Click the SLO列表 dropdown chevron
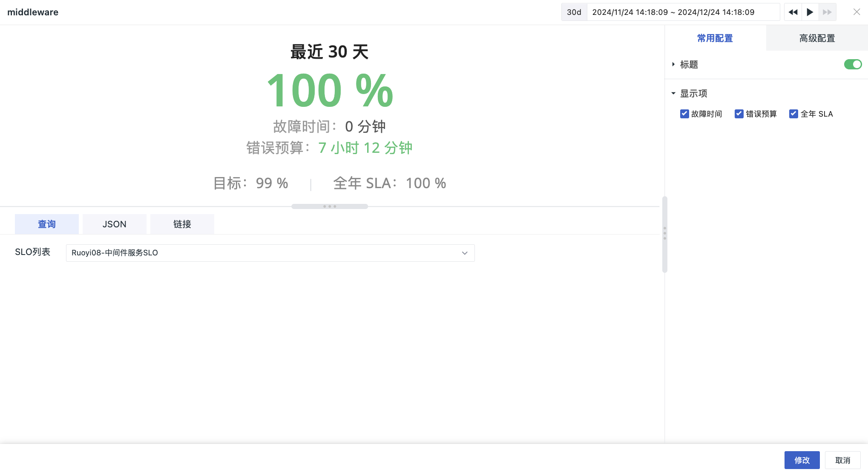Image resolution: width=868 pixels, height=475 pixels. click(x=465, y=253)
